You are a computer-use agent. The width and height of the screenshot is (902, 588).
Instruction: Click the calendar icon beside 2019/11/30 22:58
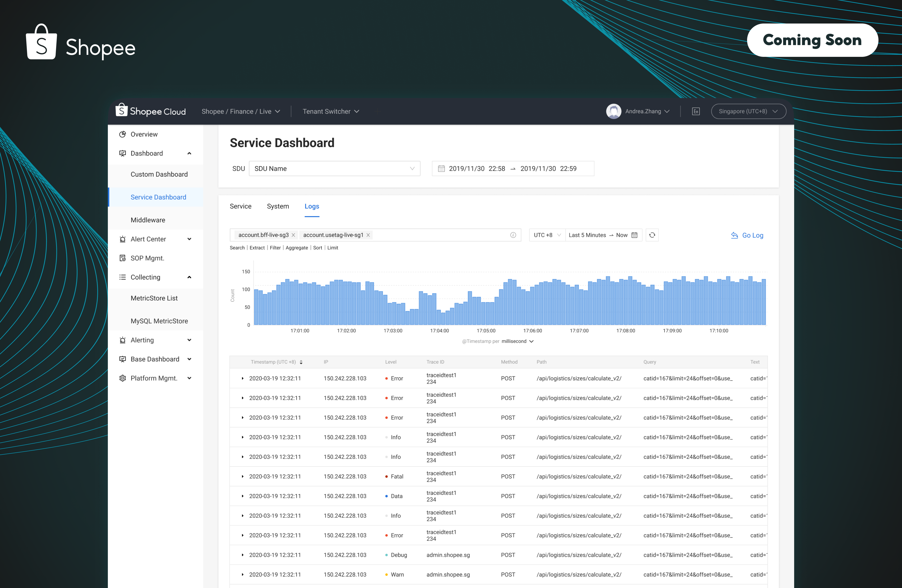(441, 169)
